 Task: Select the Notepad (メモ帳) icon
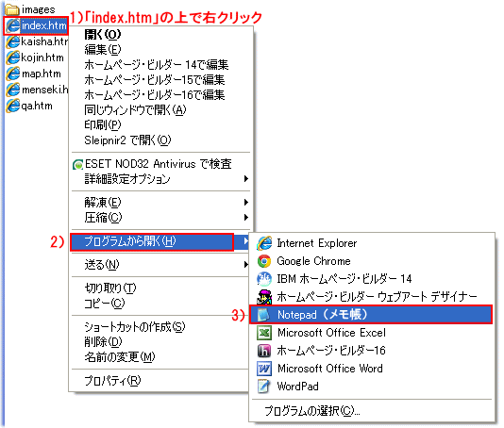coord(264,315)
